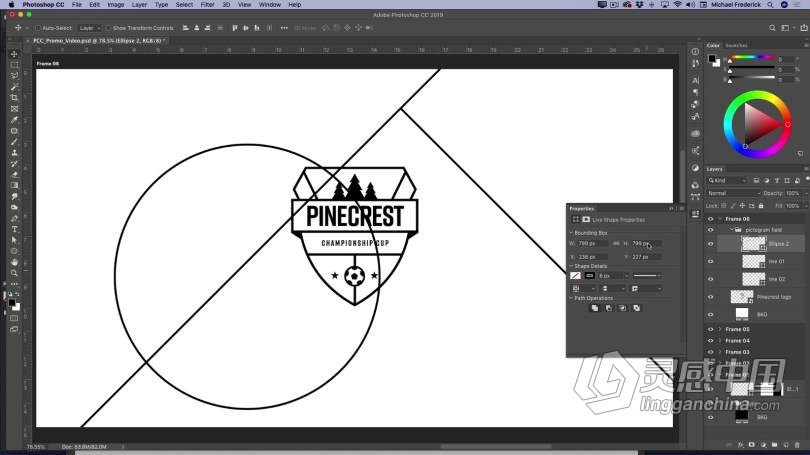The width and height of the screenshot is (810, 455).
Task: Click the link width and height icon
Action: (x=616, y=243)
